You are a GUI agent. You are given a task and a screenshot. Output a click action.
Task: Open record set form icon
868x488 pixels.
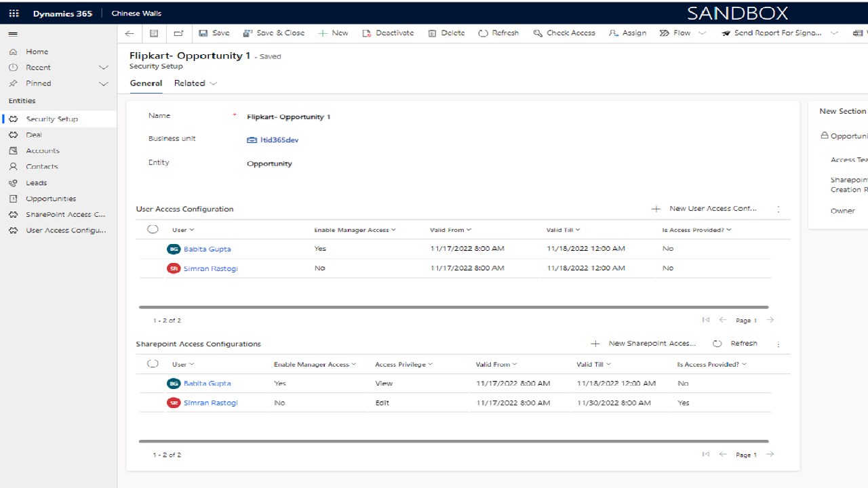tap(154, 33)
